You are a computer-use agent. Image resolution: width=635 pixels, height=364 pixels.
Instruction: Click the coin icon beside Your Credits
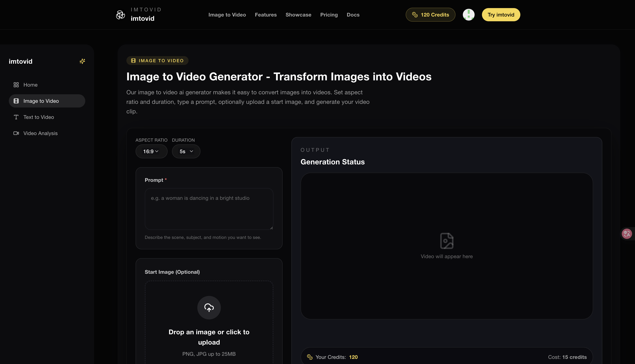click(x=310, y=357)
